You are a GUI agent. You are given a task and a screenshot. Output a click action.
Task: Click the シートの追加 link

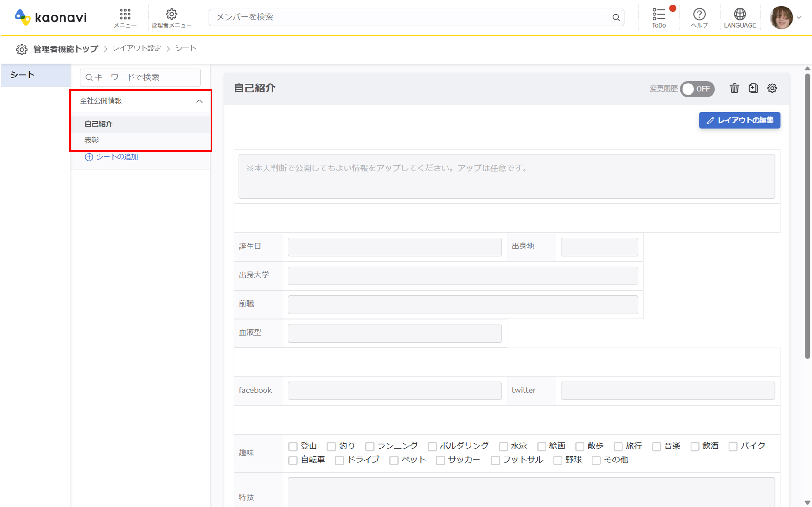(111, 156)
